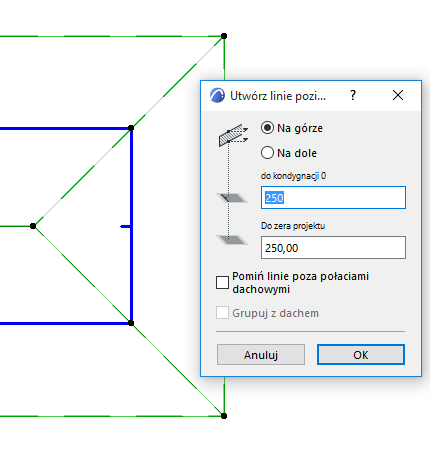Click the 'Utwórz linie pozi...' dialog title text
This screenshot has height=466, width=430.
point(278,96)
